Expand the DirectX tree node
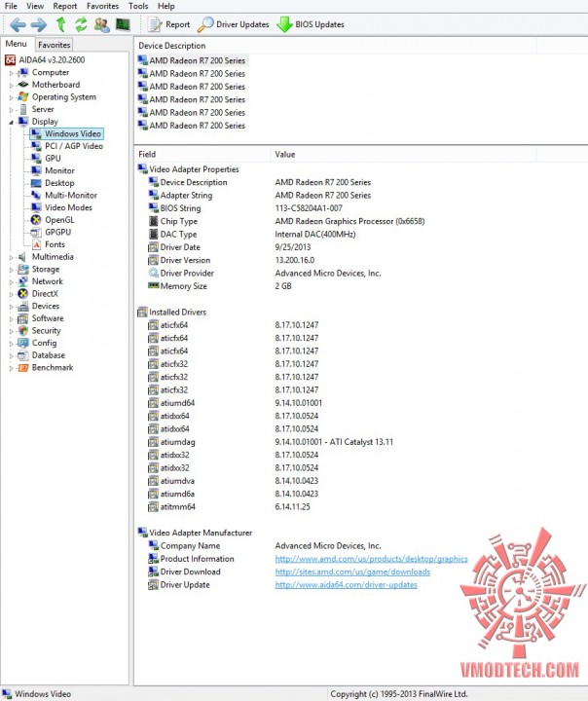The height and width of the screenshot is (701, 588). 12,294
